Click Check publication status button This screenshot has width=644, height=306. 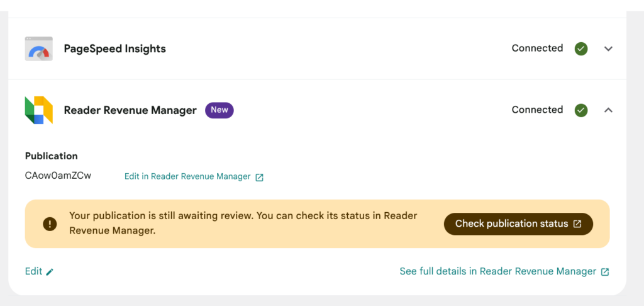518,224
